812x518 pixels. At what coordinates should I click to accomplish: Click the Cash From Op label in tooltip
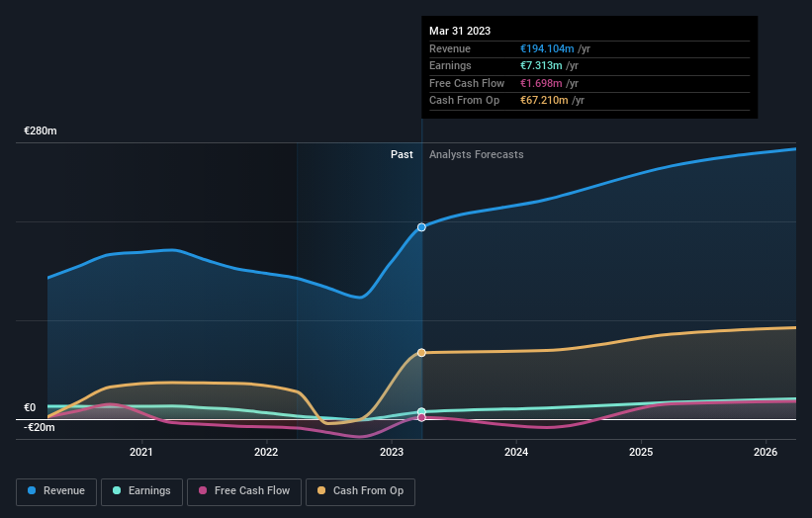tap(465, 101)
